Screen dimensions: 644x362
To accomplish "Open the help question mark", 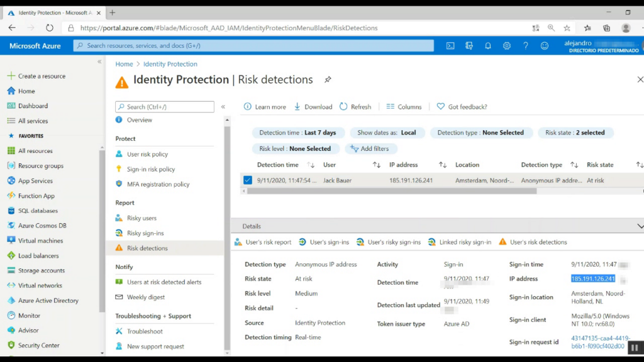I will [526, 45].
